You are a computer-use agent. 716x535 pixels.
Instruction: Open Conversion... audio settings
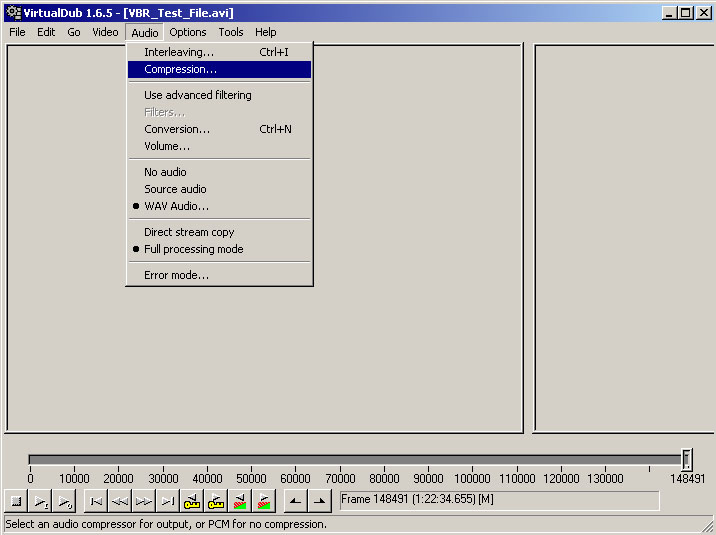click(x=219, y=129)
